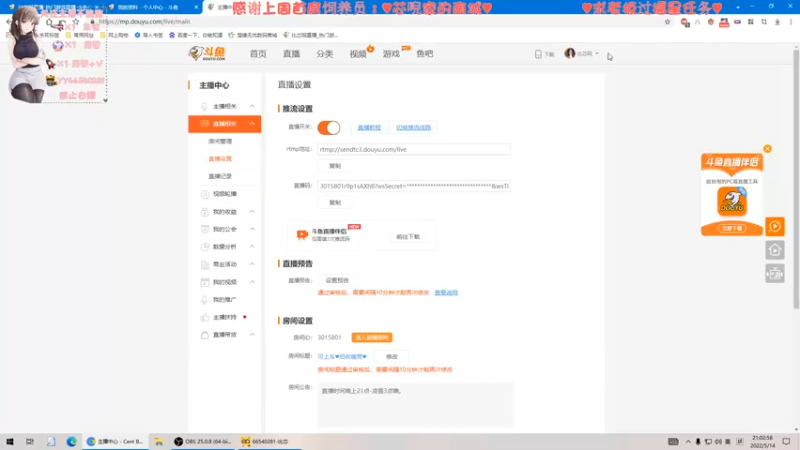This screenshot has width=800, height=450.
Task: Click the 商业活动 sidebar icon
Action: click(205, 264)
